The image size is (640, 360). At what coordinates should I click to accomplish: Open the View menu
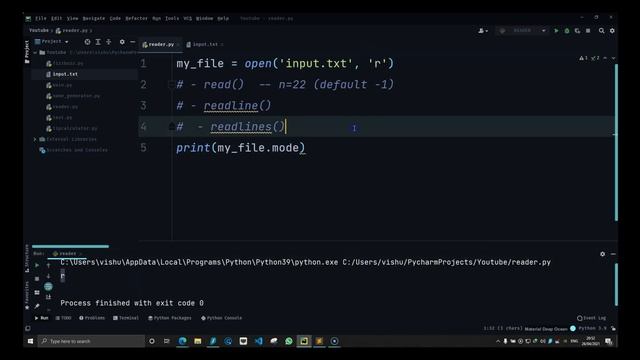click(x=72, y=18)
